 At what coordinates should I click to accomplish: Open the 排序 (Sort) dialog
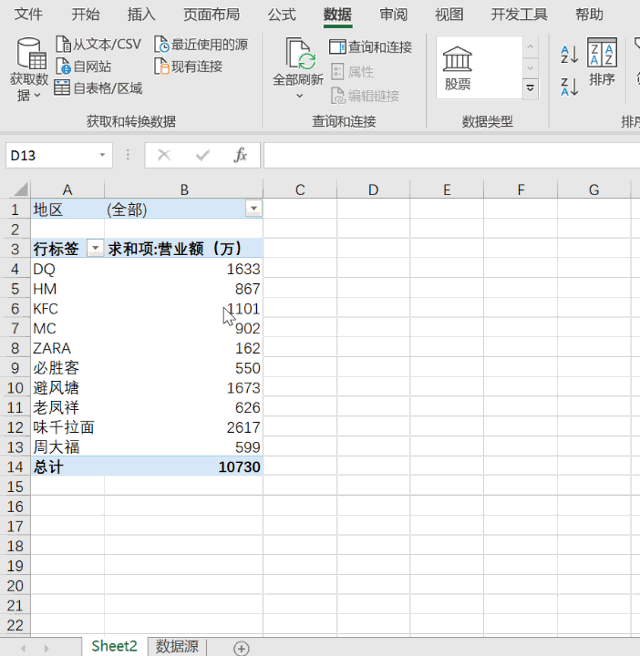click(602, 62)
